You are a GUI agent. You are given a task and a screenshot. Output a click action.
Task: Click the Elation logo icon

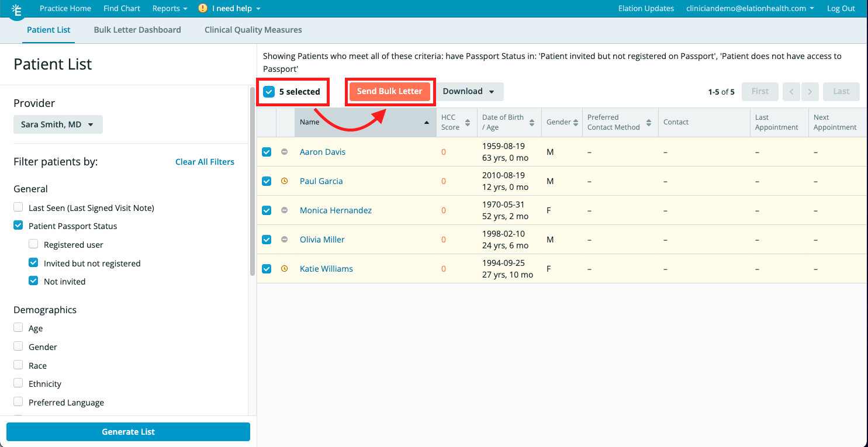pos(16,10)
